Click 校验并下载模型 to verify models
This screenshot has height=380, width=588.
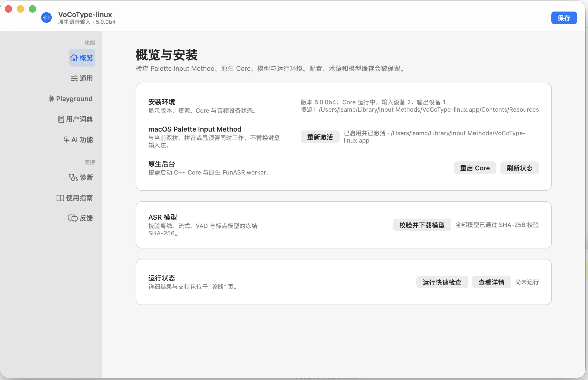click(422, 225)
